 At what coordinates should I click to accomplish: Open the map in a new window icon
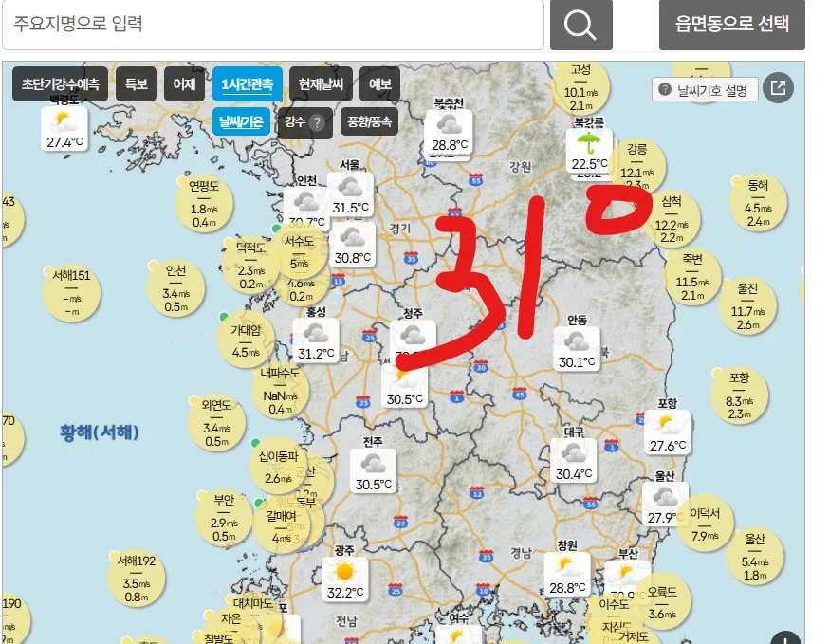tap(778, 88)
